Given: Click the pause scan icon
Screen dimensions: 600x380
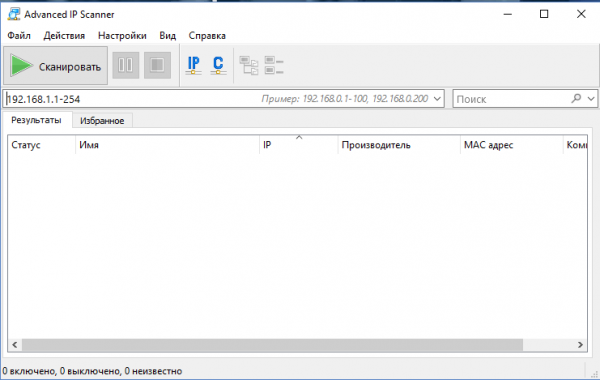Looking at the screenshot, I should (126, 65).
